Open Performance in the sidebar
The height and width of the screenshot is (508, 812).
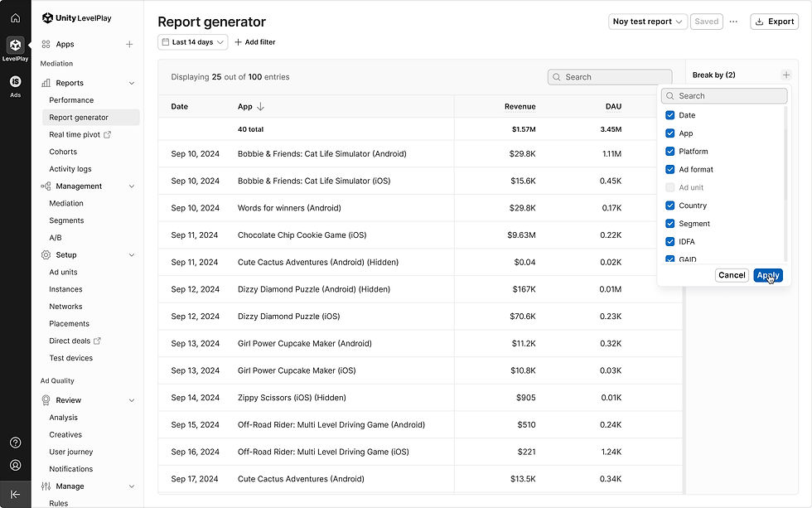71,100
